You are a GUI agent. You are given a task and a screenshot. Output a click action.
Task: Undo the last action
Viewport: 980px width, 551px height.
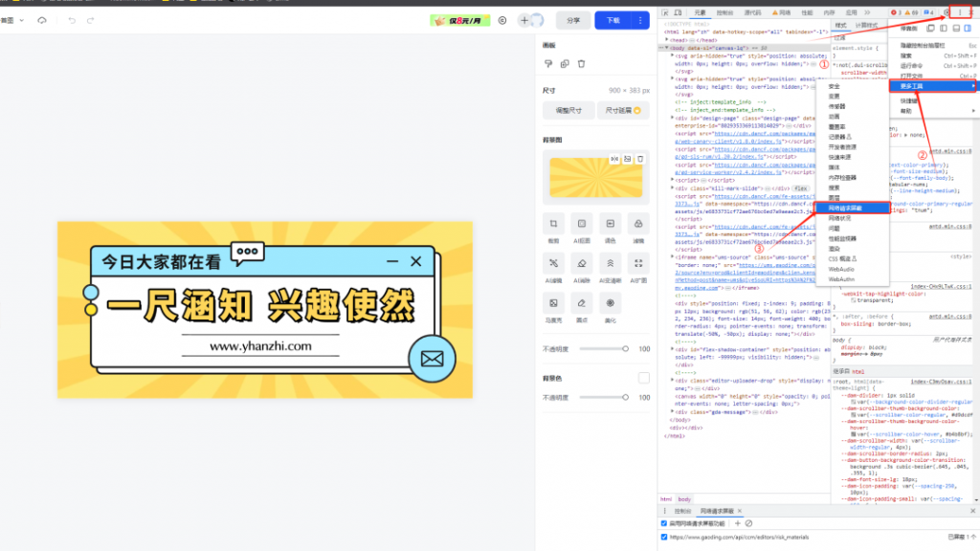[x=72, y=21]
